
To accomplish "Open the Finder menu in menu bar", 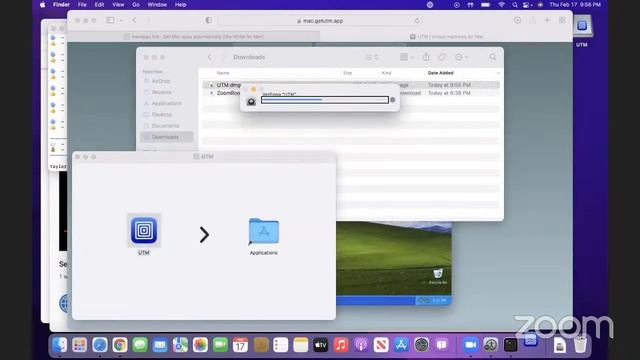I will (x=61, y=5).
